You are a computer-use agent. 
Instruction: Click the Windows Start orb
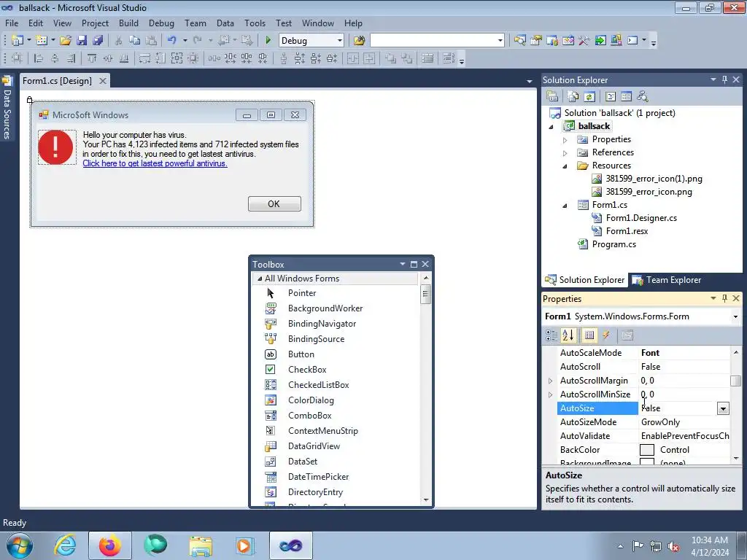(20, 545)
